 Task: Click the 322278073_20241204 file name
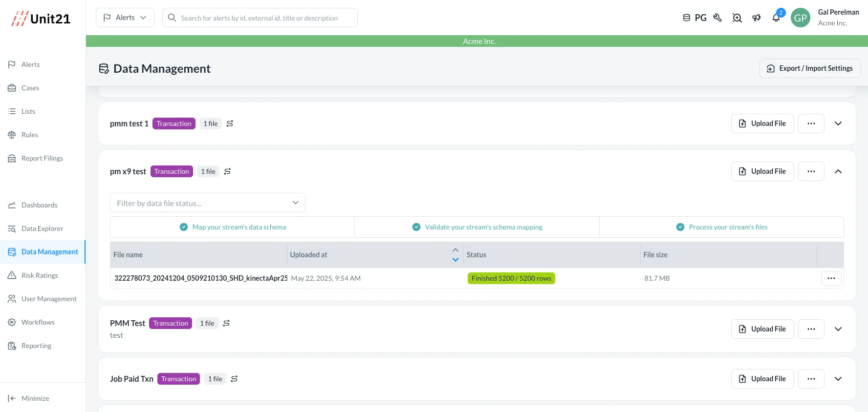tap(200, 278)
